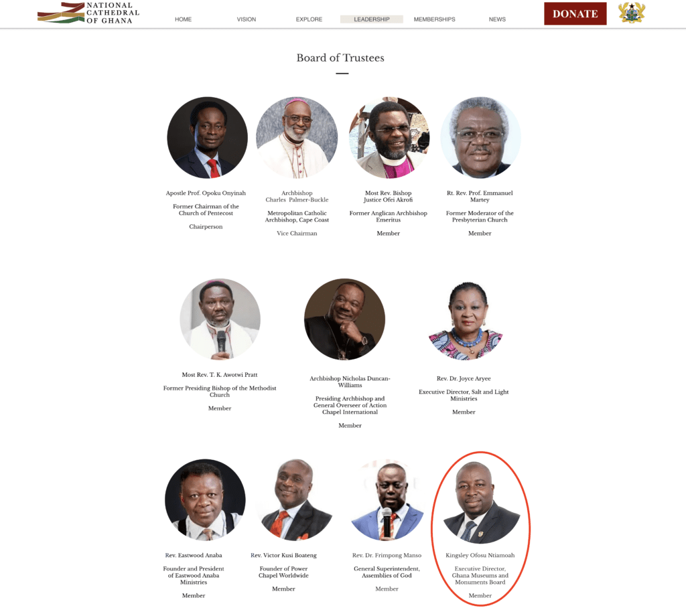Screen dimensions: 686x616
Task: Click Most Rev. T. K. Awotwi Pratt's photo
Action: click(x=220, y=319)
